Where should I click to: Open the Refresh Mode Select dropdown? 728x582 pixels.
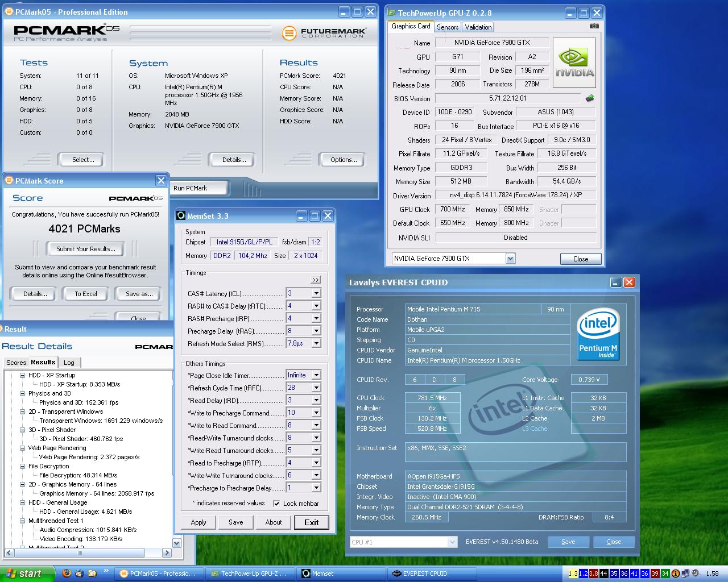pos(316,343)
